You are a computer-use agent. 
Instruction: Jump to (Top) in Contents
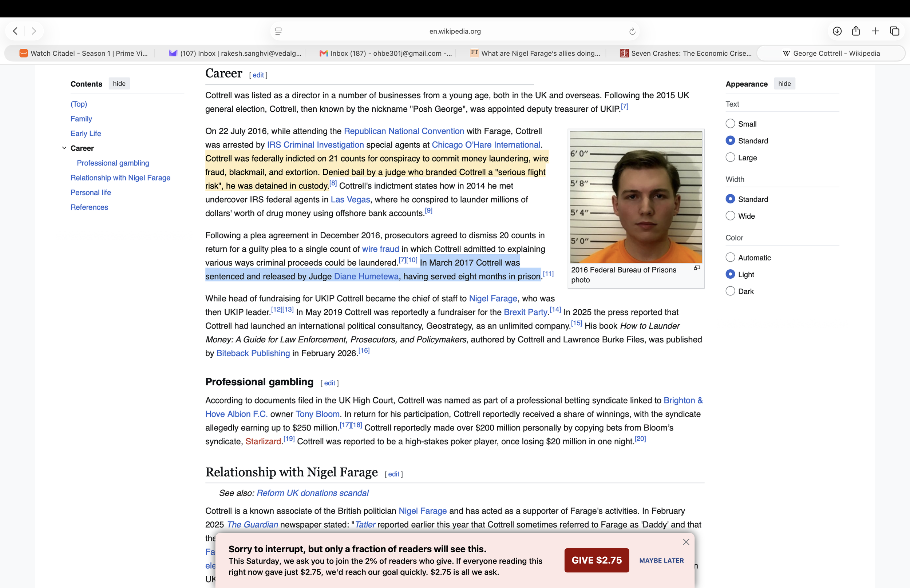tap(79, 104)
